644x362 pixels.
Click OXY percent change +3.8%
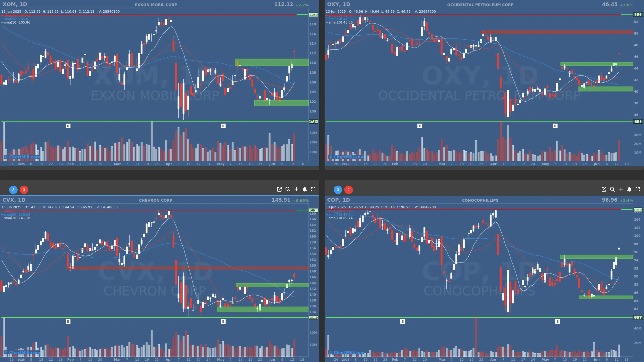627,5
